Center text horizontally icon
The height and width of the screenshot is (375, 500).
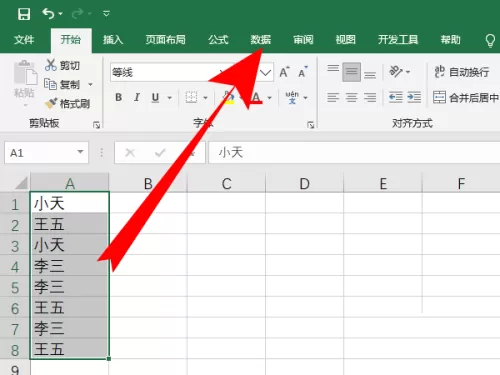[x=351, y=97]
